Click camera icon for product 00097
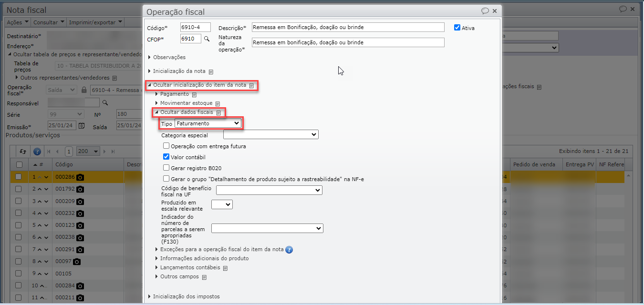644x305 pixels. coord(77,262)
